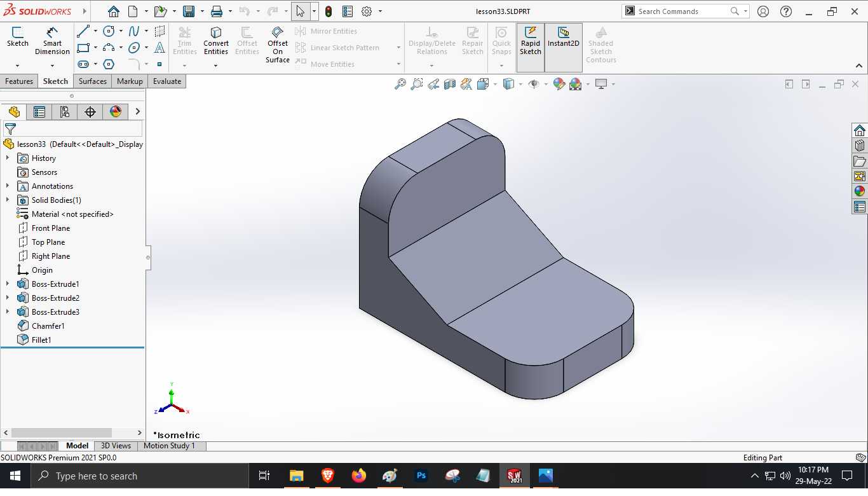Expand the History tree item
Image resolution: width=868 pixels, height=496 pixels.
tap(8, 158)
